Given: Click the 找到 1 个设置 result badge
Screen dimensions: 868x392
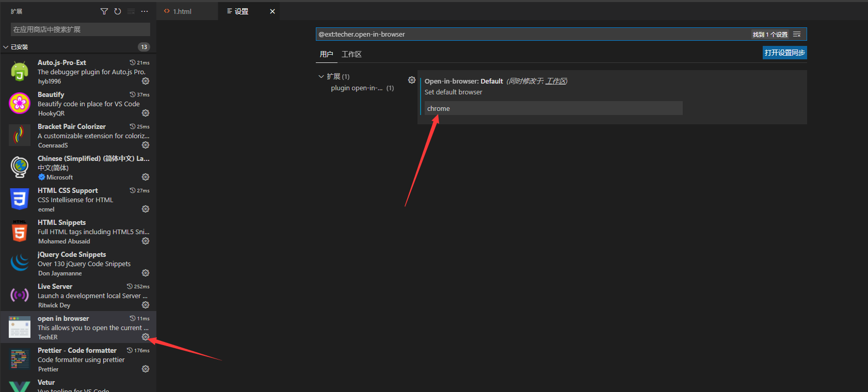Looking at the screenshot, I should (770, 35).
